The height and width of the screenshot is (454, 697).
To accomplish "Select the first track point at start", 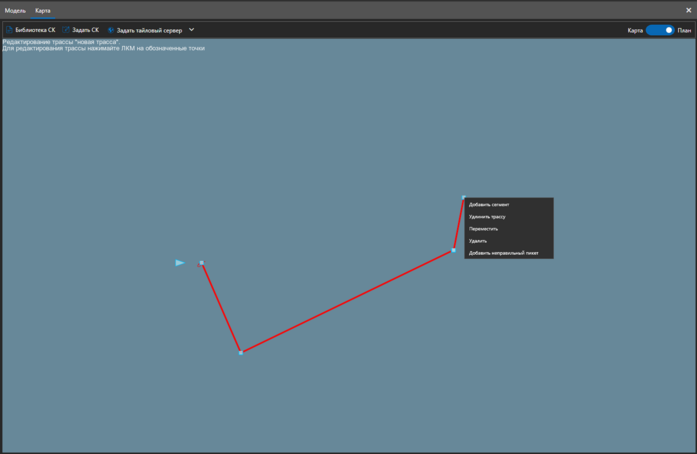I will tap(202, 263).
